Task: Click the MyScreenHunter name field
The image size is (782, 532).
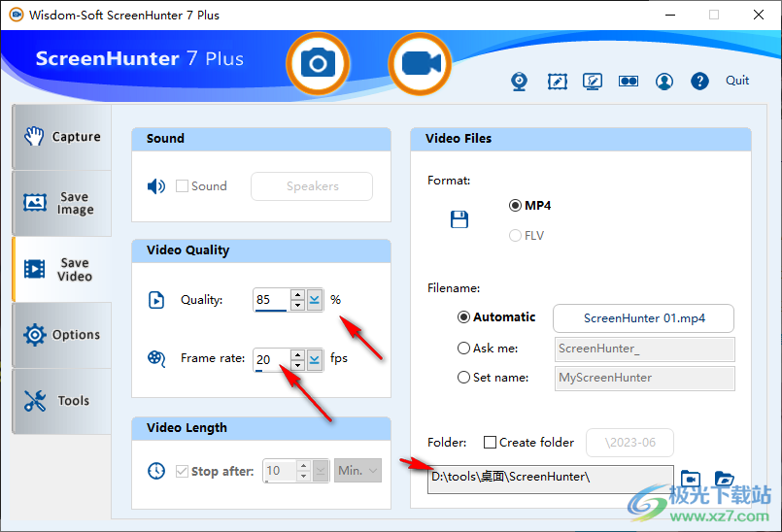Action: coord(644,378)
